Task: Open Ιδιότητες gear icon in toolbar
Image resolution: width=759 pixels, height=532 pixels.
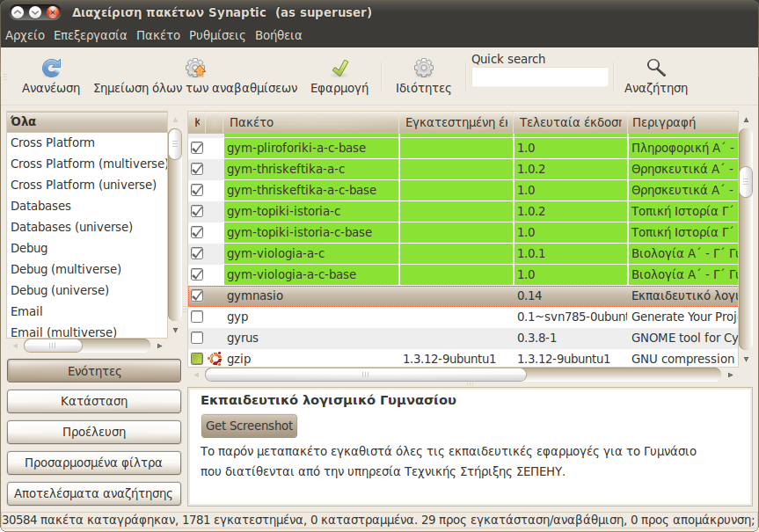Action: [x=424, y=69]
